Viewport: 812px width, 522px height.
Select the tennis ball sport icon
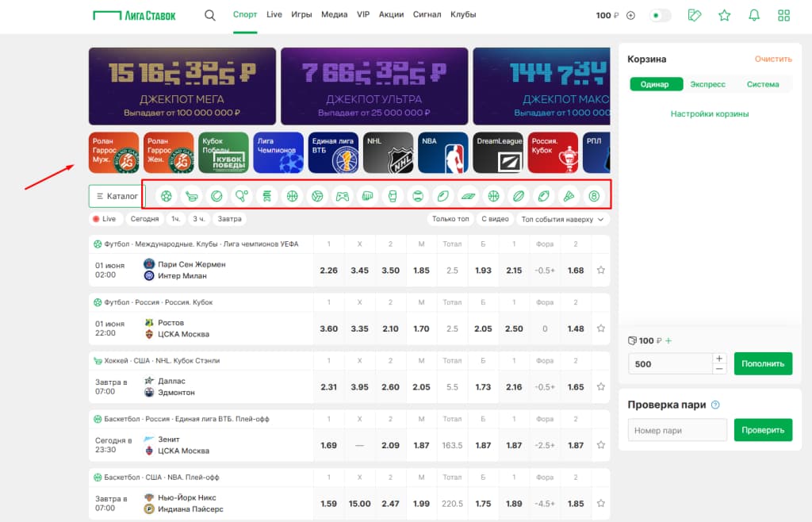(x=216, y=196)
